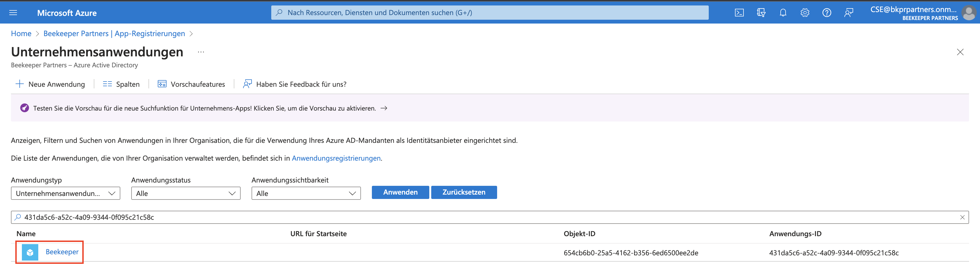Open the Anwendungsregistrierungen link

coord(336,158)
